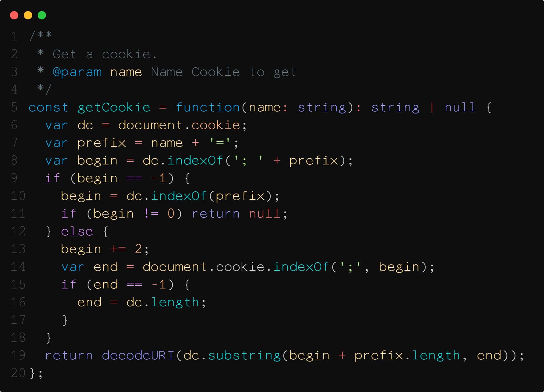The width and height of the screenshot is (544, 392).
Task: Click the @param tag in comment
Action: 77,72
